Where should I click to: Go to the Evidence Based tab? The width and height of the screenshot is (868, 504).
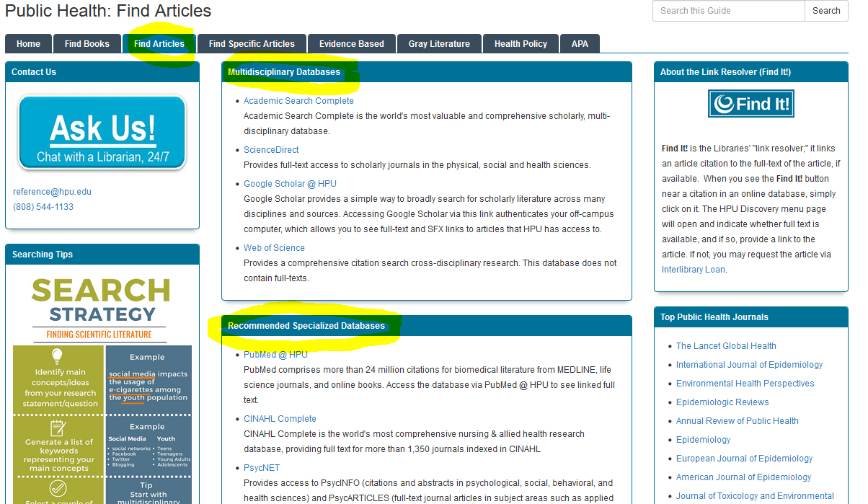pos(352,43)
